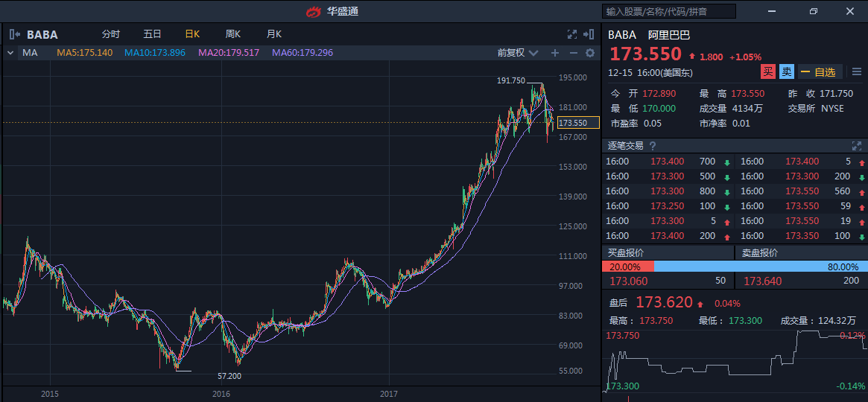Expand the K-line chart to fullscreen
The height and width of the screenshot is (402, 868).
pyautogui.click(x=572, y=34)
